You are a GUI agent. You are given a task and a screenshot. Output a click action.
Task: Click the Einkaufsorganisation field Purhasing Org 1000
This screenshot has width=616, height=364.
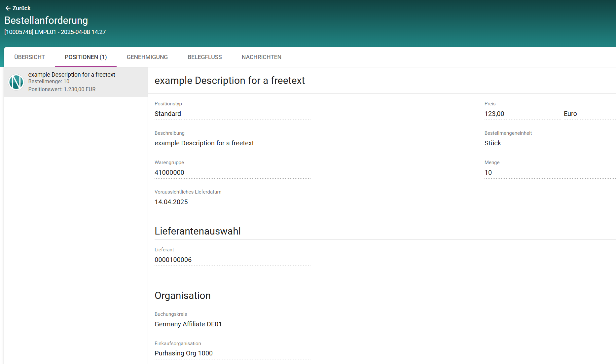[x=232, y=353]
